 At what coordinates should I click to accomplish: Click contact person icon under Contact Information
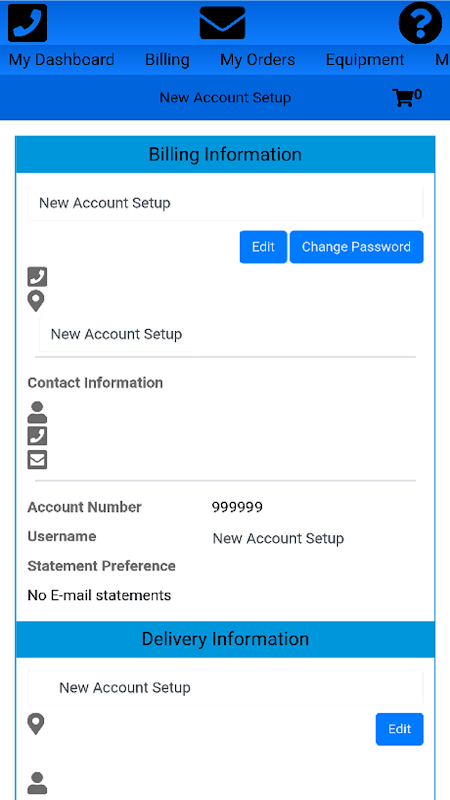pos(37,412)
